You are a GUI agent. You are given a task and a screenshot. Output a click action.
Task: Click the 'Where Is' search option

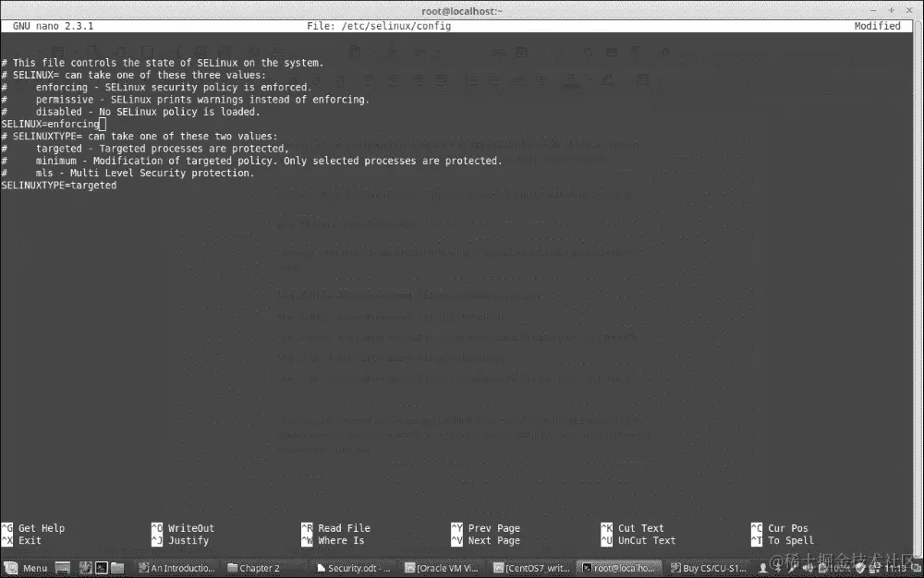340,539
